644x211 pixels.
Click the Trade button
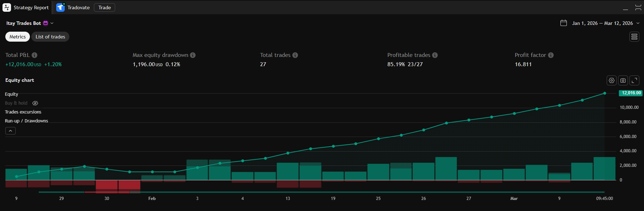point(105,7)
